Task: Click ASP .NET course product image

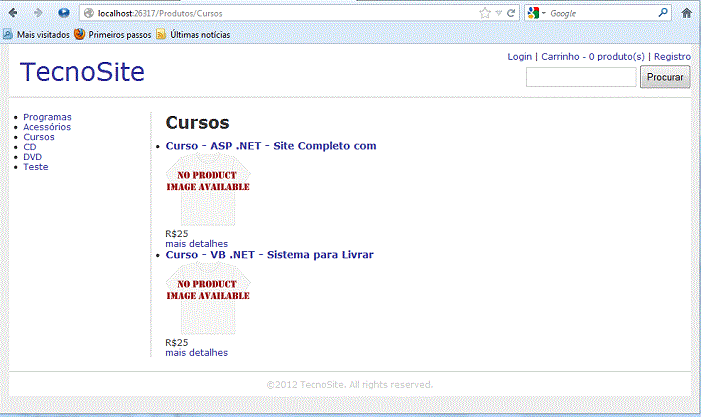Action: pos(208,190)
